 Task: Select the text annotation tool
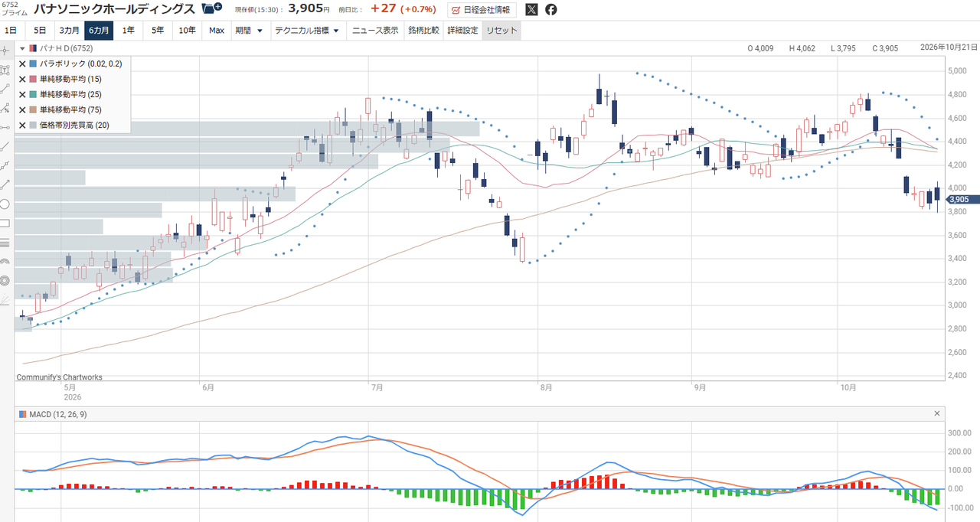pyautogui.click(x=5, y=69)
